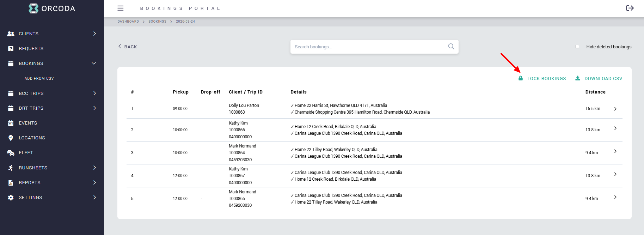644x235 pixels.
Task: Click the Fleet vehicle icon in sidebar
Action: tap(11, 153)
